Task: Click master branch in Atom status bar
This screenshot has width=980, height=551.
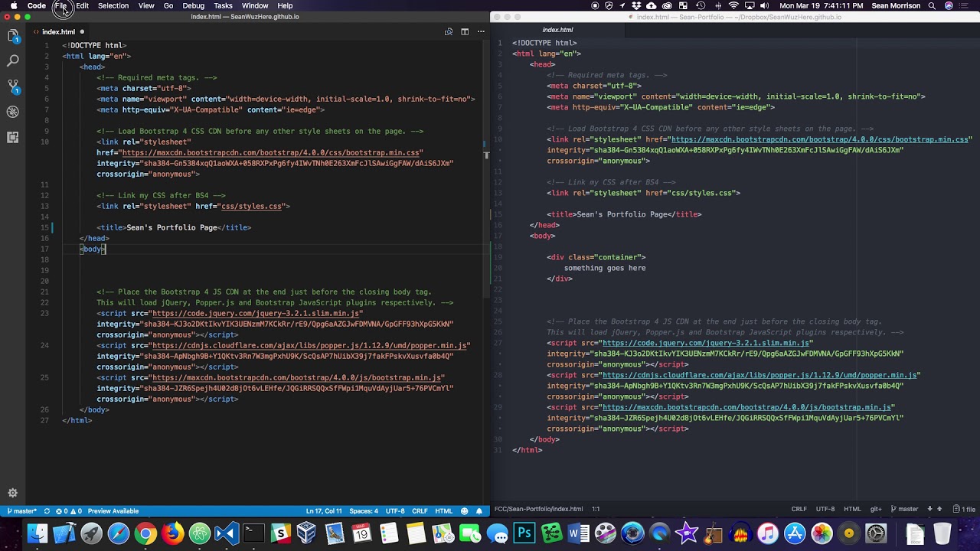Action: (x=904, y=509)
